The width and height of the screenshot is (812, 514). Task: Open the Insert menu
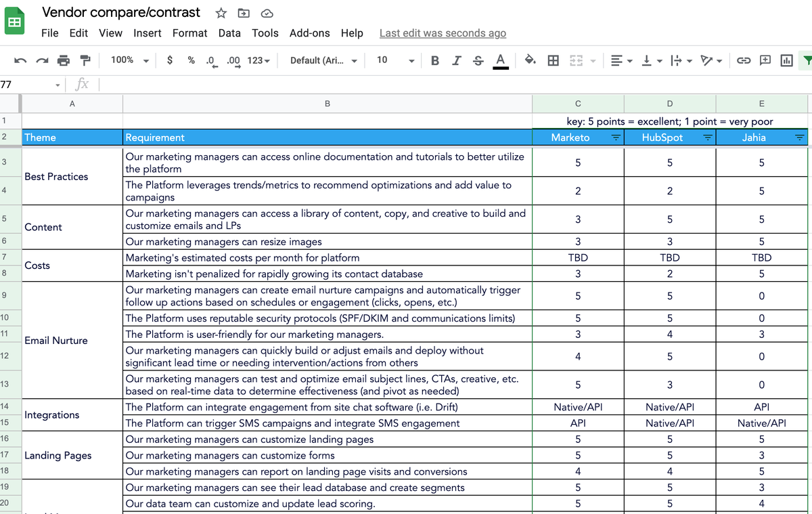click(147, 33)
